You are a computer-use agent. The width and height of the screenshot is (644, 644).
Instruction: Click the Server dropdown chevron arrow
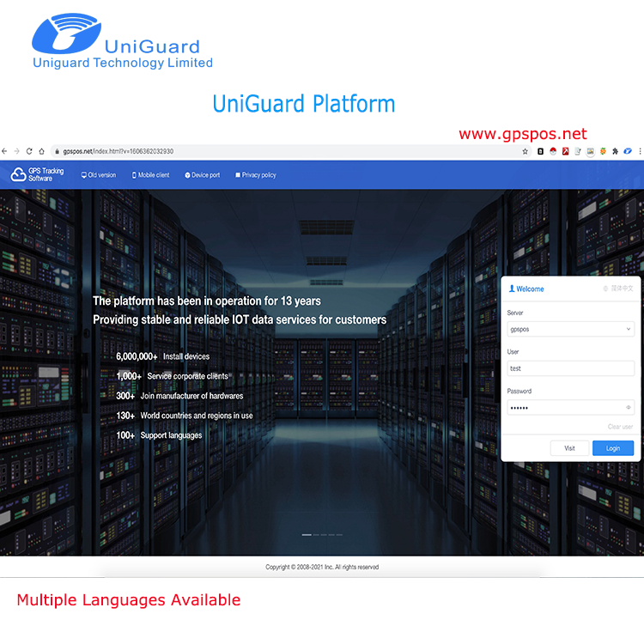(628, 329)
